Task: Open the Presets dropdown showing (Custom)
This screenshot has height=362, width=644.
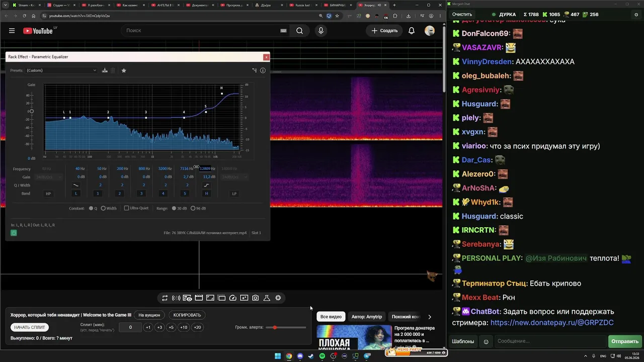Action: click(x=61, y=70)
